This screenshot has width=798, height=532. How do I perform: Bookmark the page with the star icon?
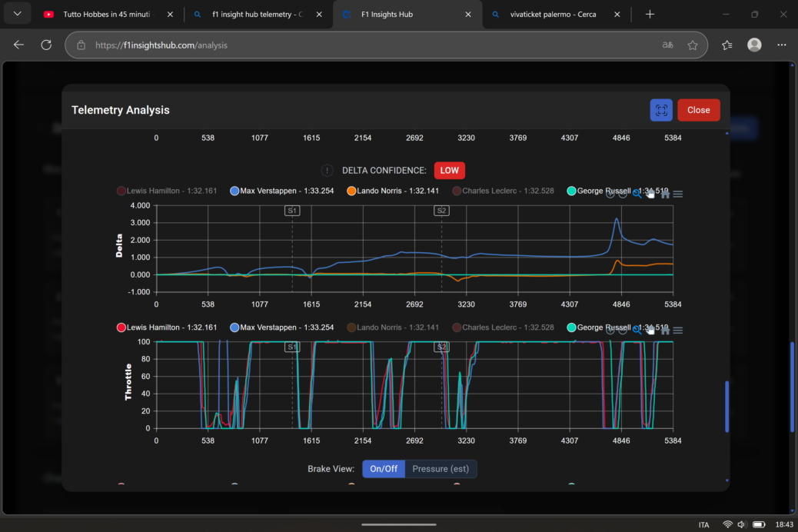pos(693,45)
